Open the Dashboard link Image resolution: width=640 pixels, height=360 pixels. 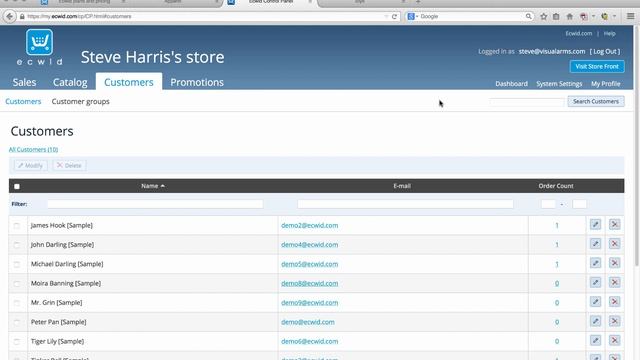pyautogui.click(x=511, y=84)
